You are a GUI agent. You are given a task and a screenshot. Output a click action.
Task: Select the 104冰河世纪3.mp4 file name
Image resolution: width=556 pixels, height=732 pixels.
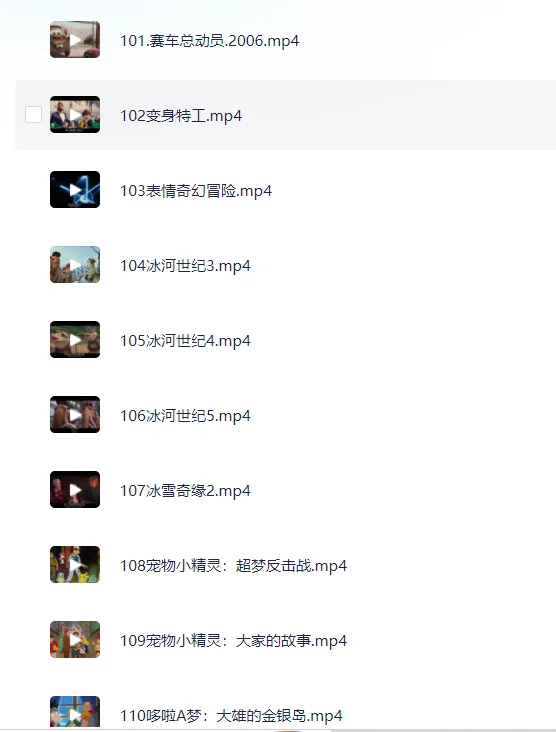point(185,266)
